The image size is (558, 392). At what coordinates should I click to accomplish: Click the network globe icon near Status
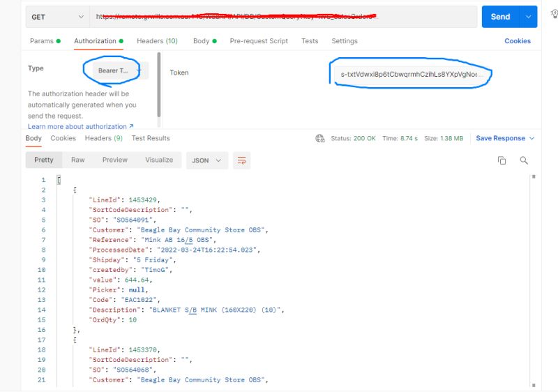320,138
